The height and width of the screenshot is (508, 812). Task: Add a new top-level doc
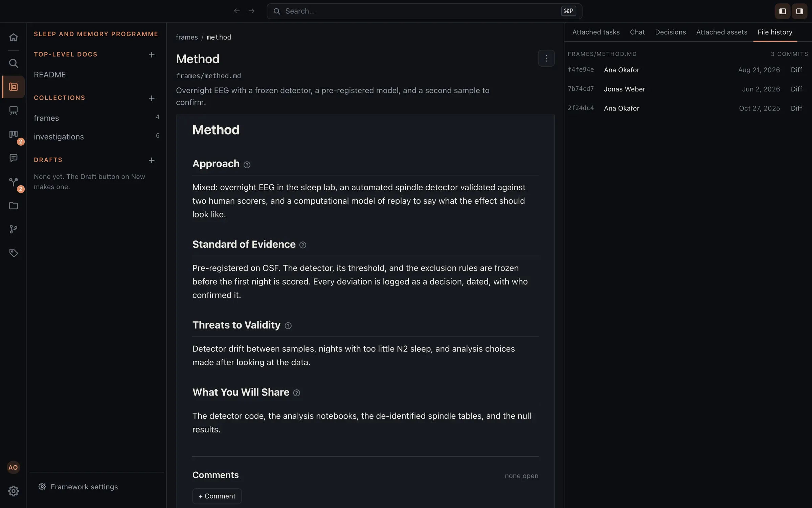tap(152, 55)
